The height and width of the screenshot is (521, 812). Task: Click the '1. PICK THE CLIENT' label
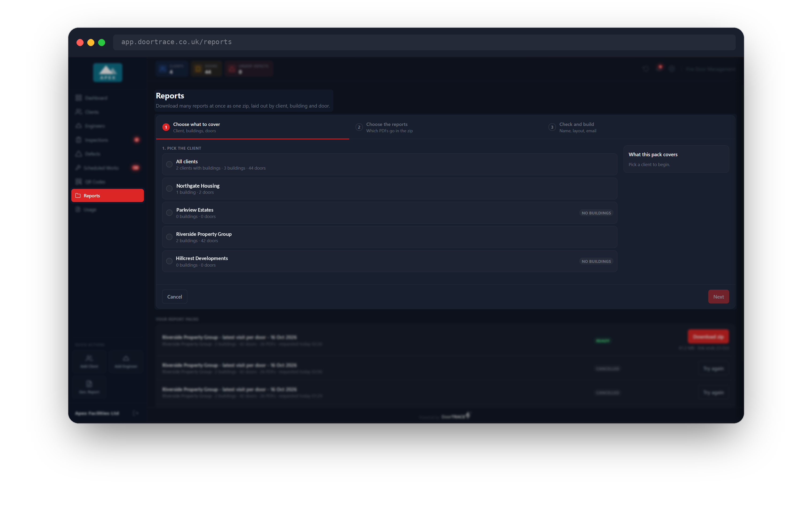tap(182, 148)
